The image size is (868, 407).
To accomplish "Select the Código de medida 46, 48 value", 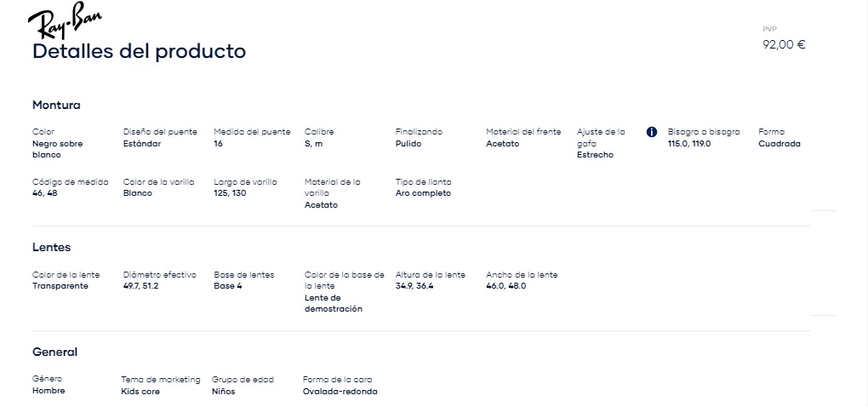I will (45, 193).
